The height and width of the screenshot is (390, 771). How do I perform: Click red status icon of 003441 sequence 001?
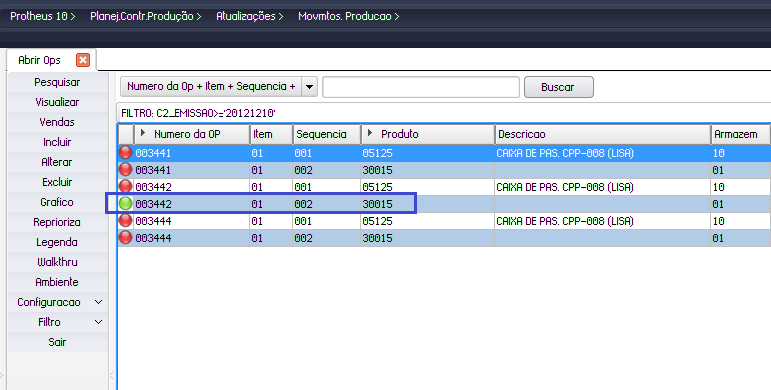[x=126, y=153]
